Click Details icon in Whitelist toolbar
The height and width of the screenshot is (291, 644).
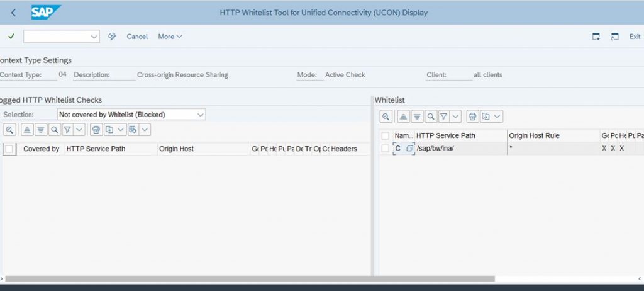(386, 117)
